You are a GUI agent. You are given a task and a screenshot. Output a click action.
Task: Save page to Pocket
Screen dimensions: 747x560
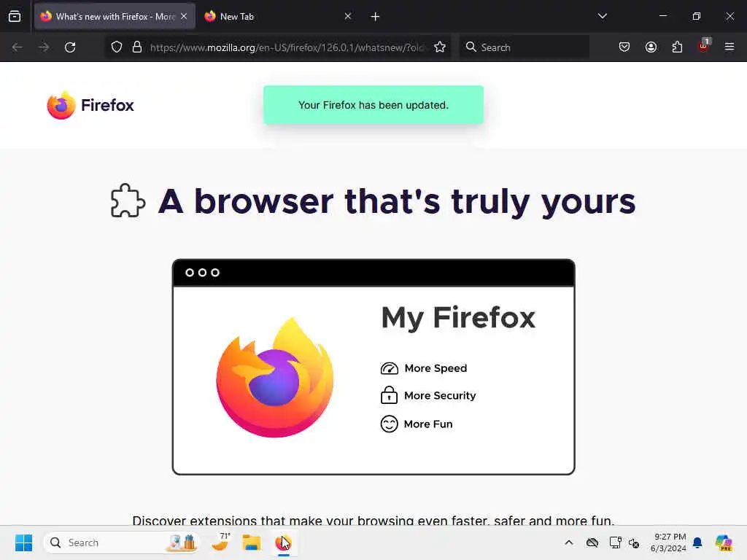(624, 47)
